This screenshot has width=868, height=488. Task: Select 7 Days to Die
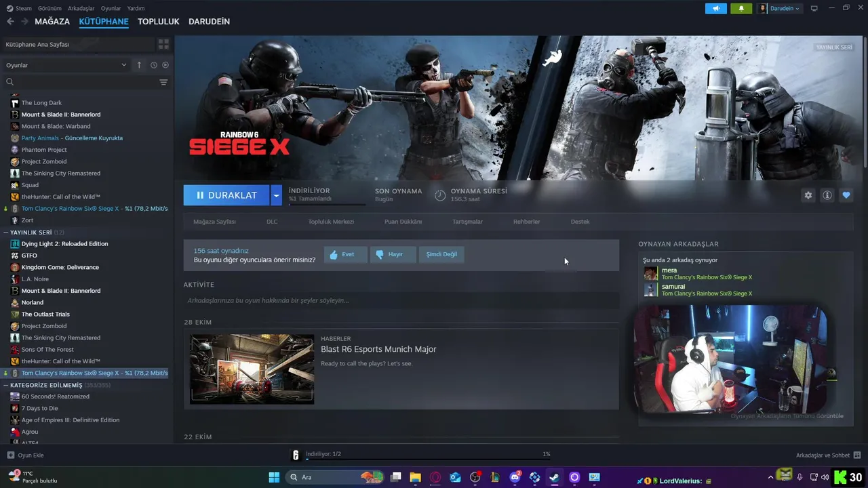point(39,408)
